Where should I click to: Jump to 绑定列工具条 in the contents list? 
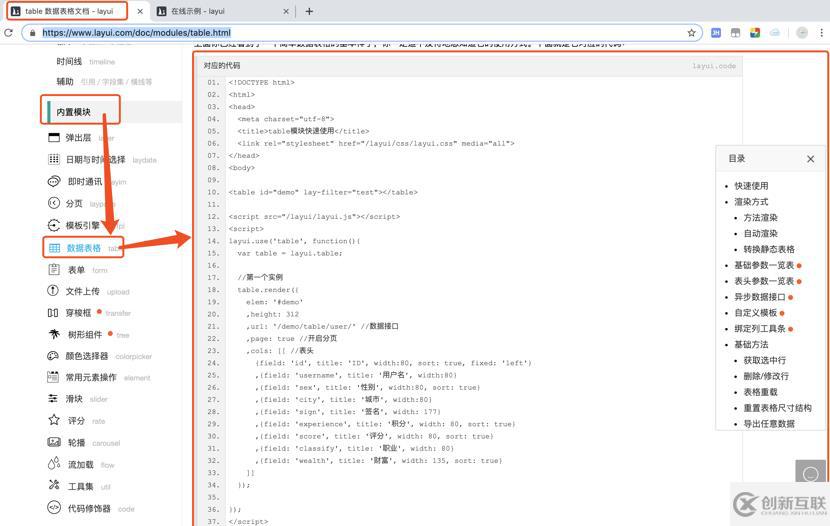760,329
